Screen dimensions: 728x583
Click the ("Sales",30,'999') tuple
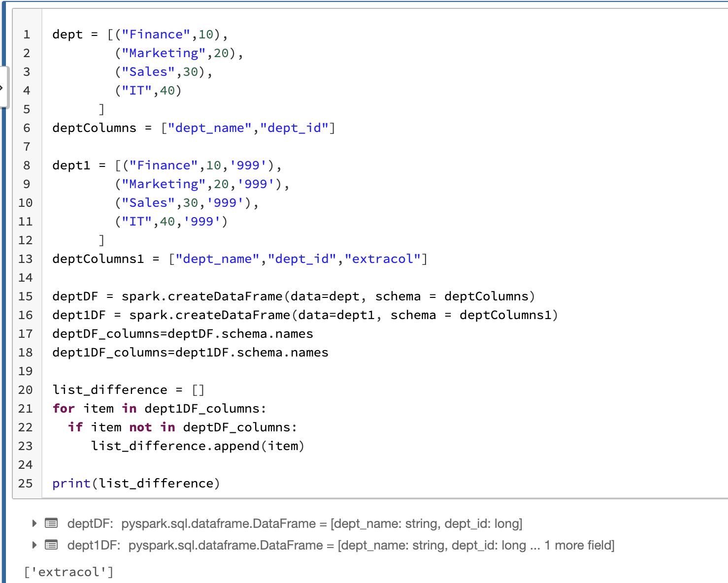coord(183,202)
